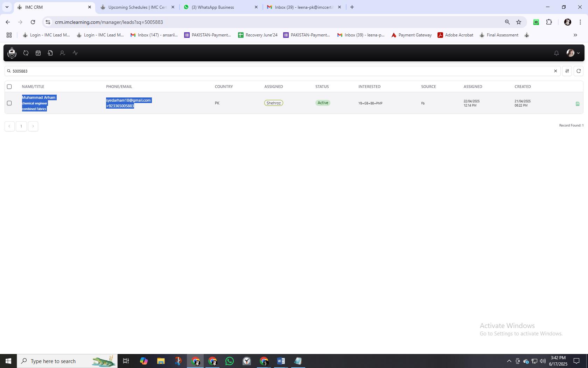Open the filter settings icon beside search
The height and width of the screenshot is (368, 588).
click(x=567, y=71)
